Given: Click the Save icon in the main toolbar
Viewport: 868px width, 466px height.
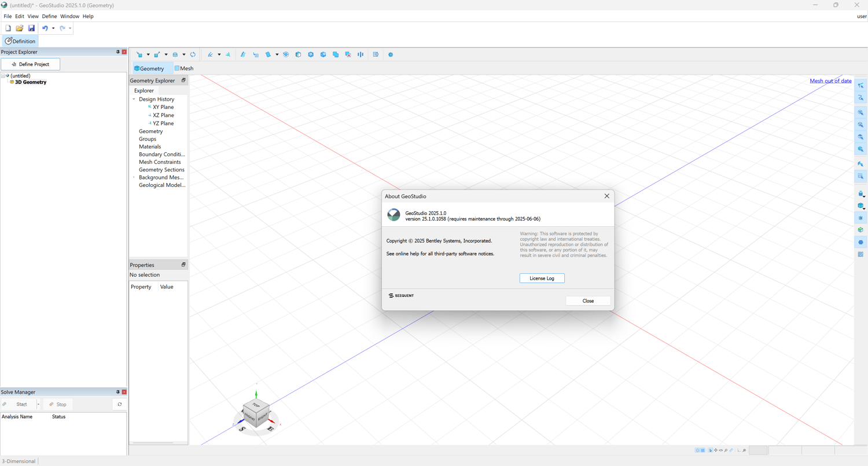Looking at the screenshot, I should [x=31, y=28].
